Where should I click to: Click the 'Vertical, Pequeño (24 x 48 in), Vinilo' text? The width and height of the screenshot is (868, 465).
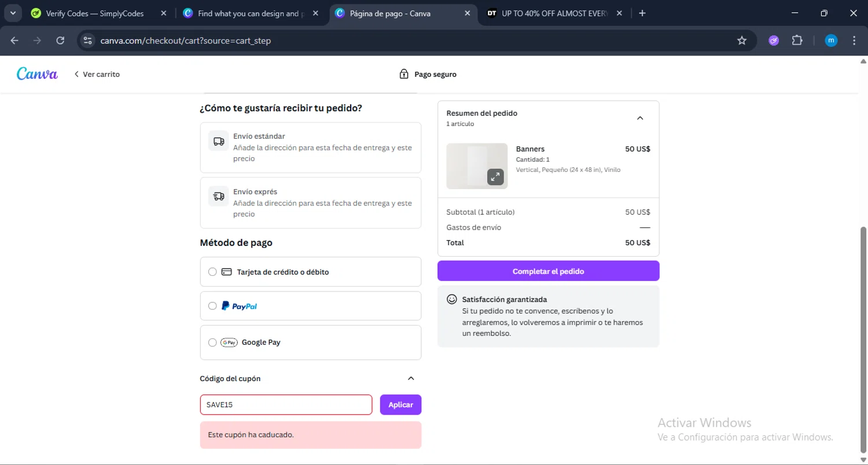coord(568,170)
